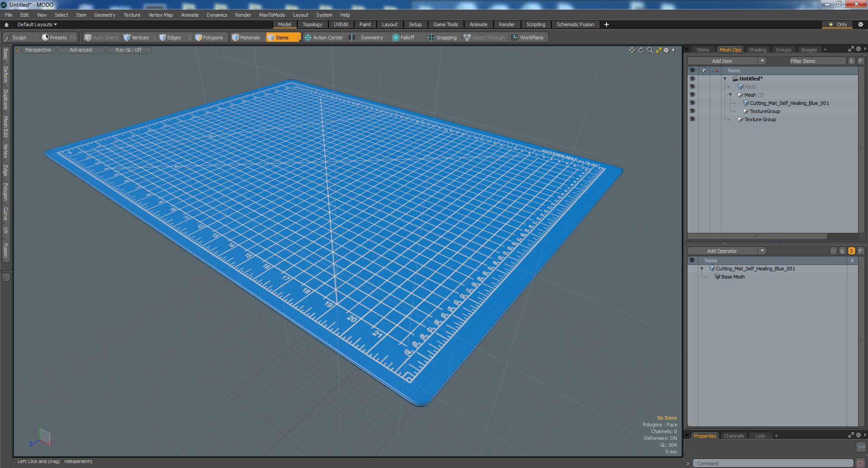Click the Add Operator button

(x=722, y=251)
